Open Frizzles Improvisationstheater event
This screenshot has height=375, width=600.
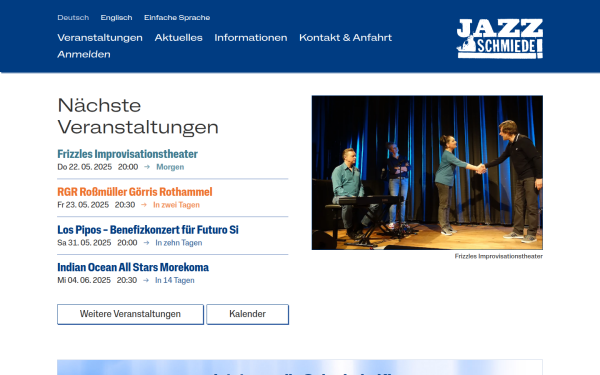pos(127,154)
